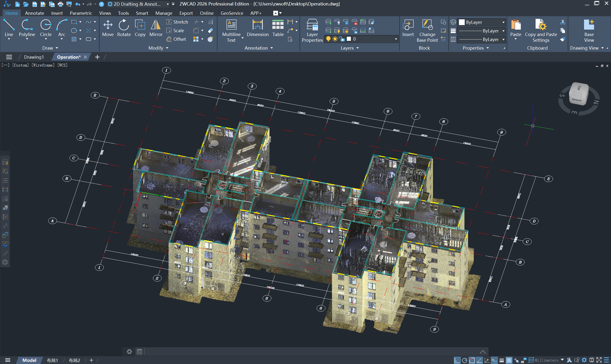
Task: Click Copy and Paste Settings
Action: point(541,31)
